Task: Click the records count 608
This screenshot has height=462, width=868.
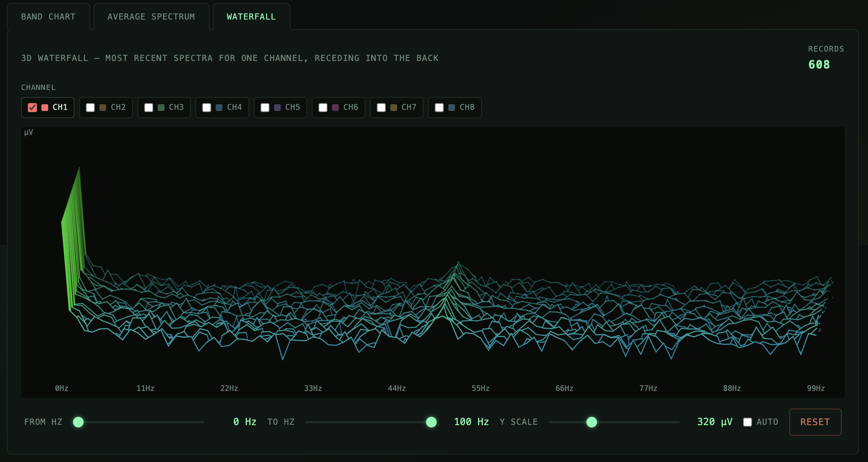Action: 819,65
